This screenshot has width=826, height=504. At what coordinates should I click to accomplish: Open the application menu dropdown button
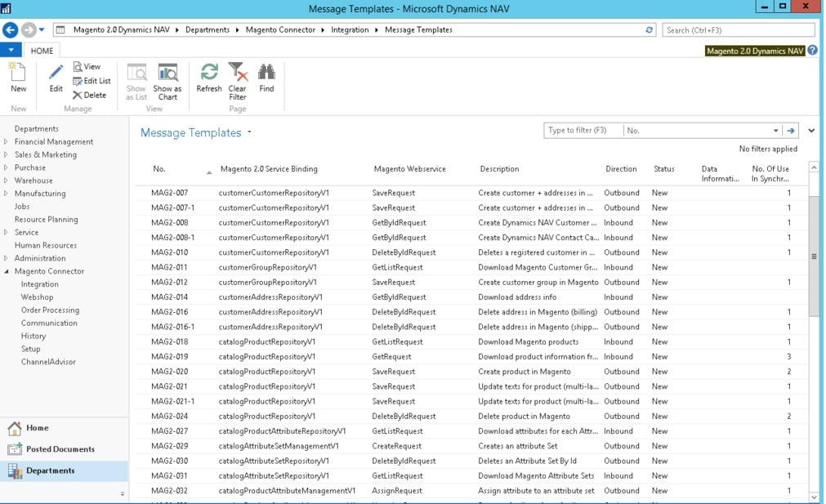tap(11, 50)
